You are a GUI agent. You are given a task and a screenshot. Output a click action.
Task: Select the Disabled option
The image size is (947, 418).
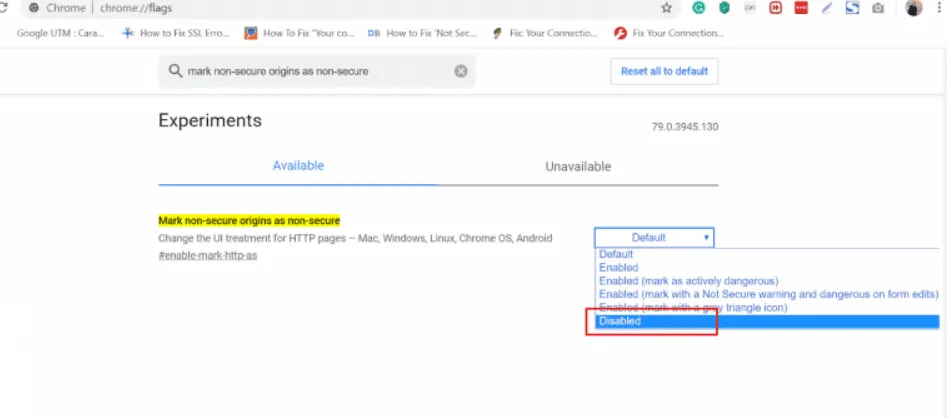tap(767, 321)
